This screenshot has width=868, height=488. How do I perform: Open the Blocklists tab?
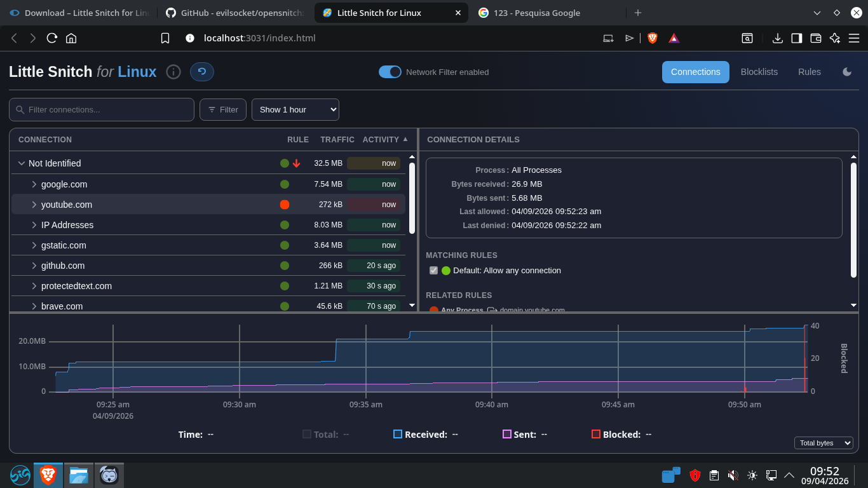(759, 72)
